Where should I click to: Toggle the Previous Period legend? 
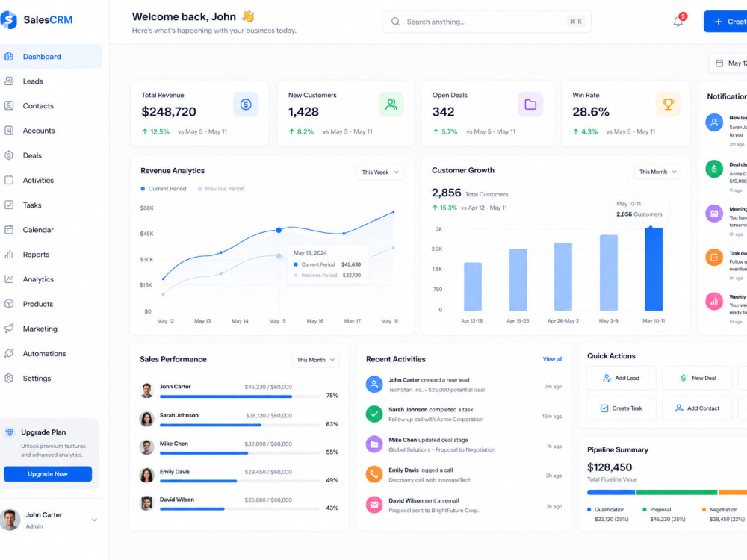coord(221,189)
